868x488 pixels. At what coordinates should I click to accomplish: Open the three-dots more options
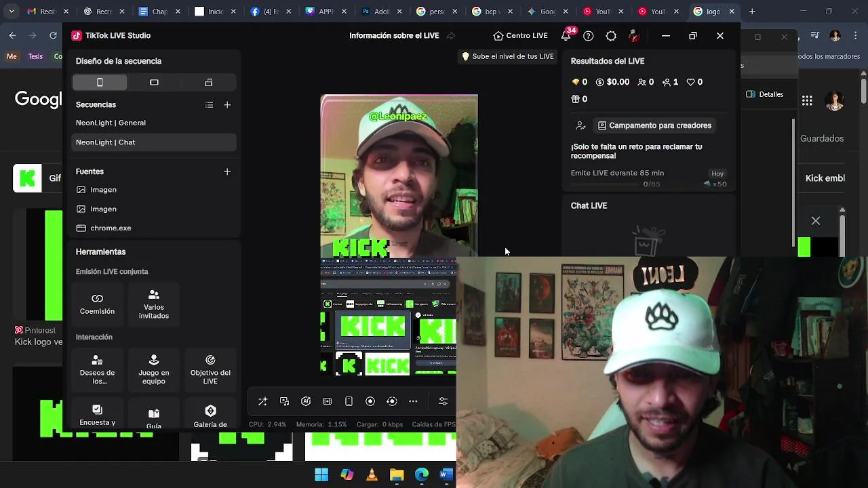(x=413, y=401)
